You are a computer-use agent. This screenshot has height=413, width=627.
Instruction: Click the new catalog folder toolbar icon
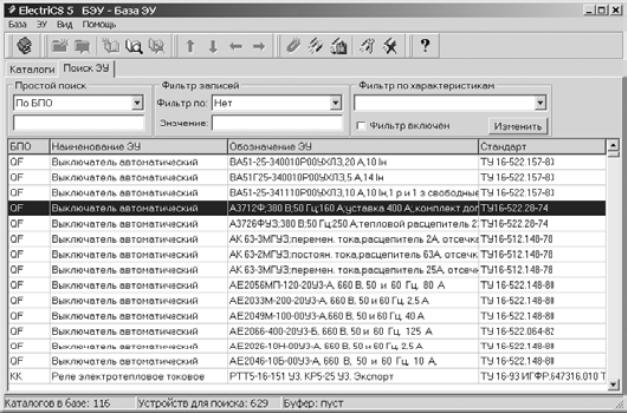pos(59,46)
